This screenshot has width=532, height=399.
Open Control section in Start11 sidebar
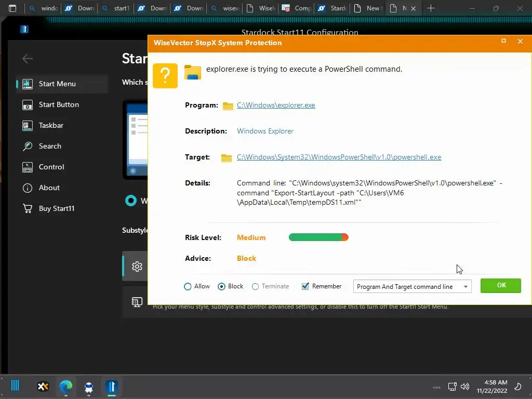point(62,167)
